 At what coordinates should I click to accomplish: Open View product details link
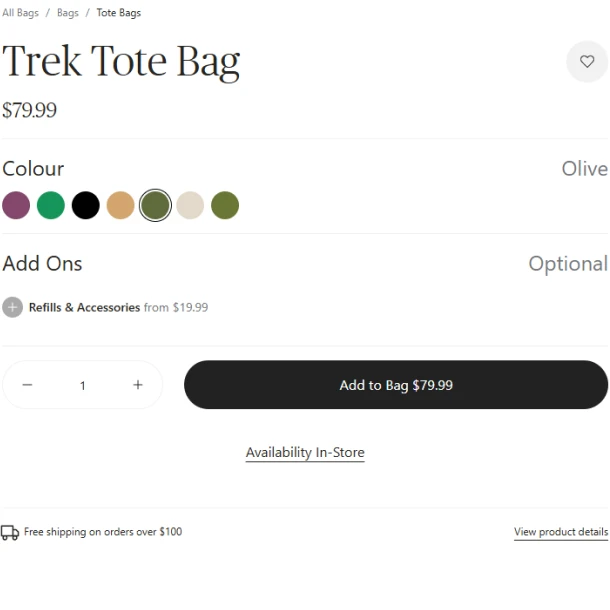[560, 532]
